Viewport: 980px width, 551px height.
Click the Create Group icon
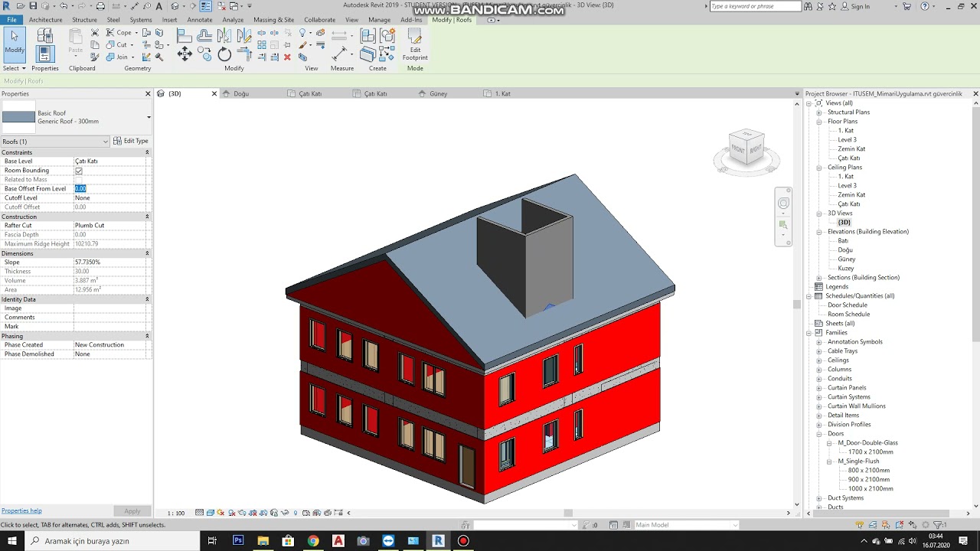[388, 36]
